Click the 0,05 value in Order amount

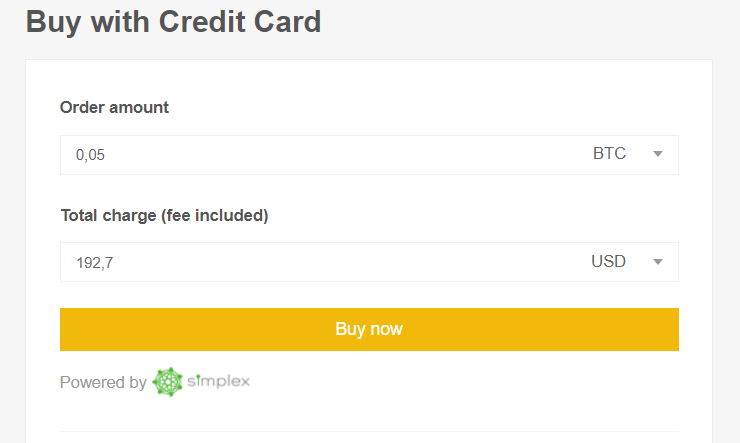[90, 155]
